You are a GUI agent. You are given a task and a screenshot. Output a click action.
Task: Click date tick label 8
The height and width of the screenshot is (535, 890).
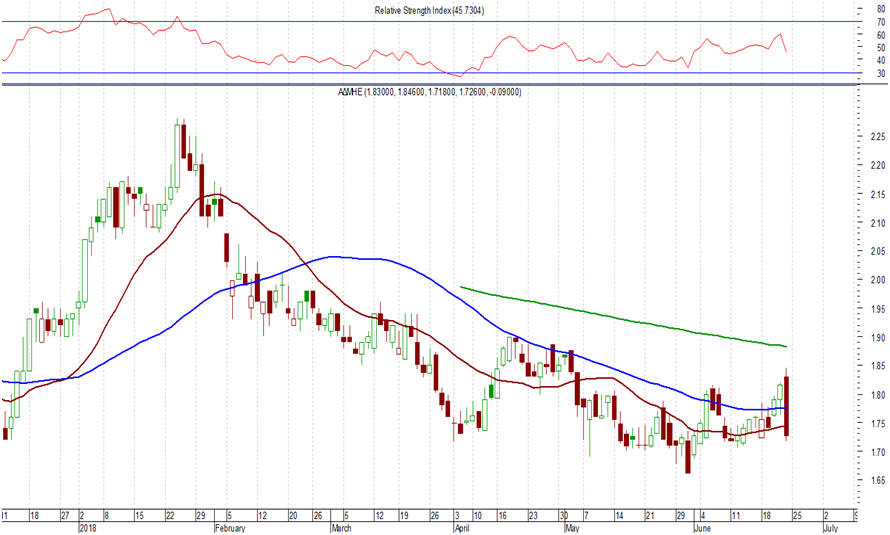[106, 516]
